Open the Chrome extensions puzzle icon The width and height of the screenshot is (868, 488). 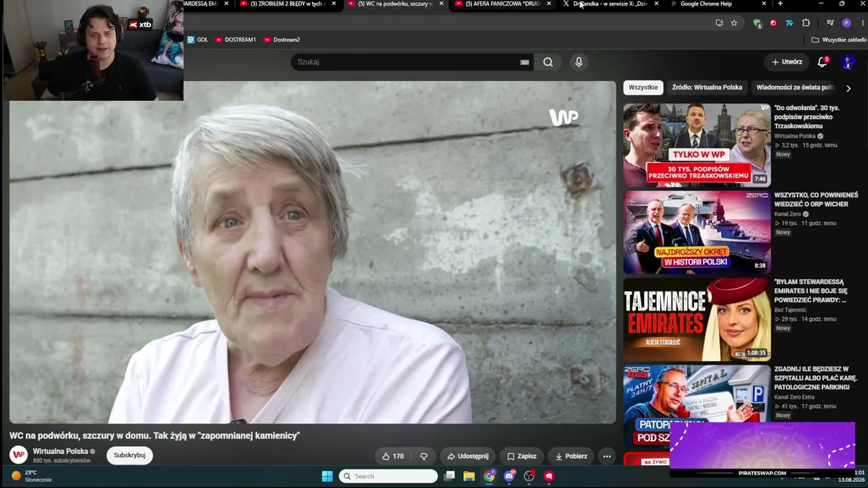point(806,23)
